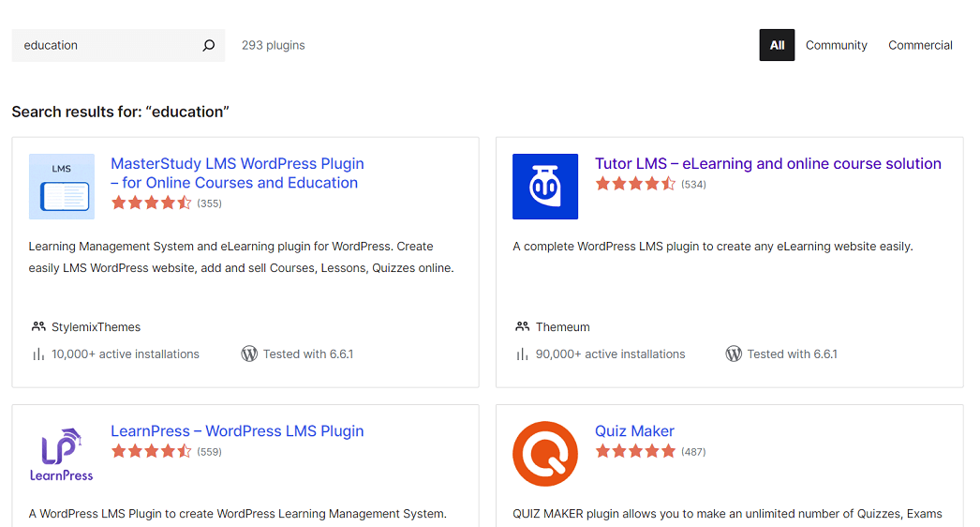Click the 'Search results for: education' heading
Image resolution: width=980 pixels, height=527 pixels.
[120, 112]
